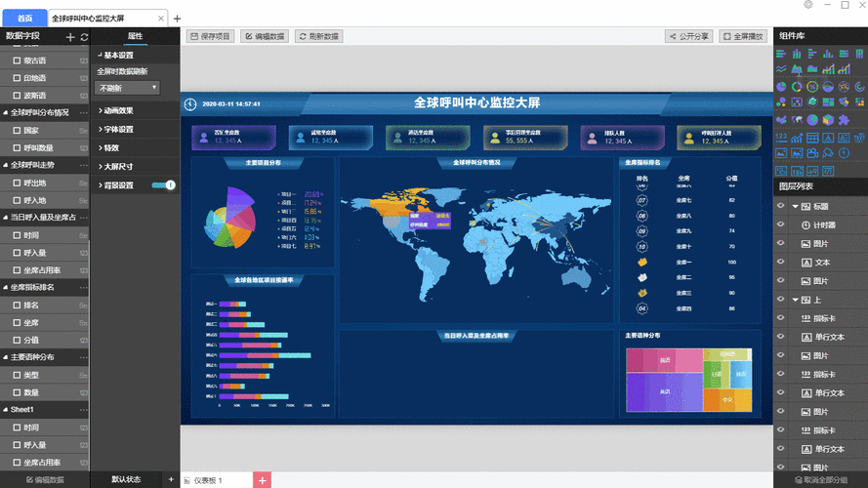Click the new tab plus icon
The height and width of the screenshot is (488, 868).
[177, 19]
